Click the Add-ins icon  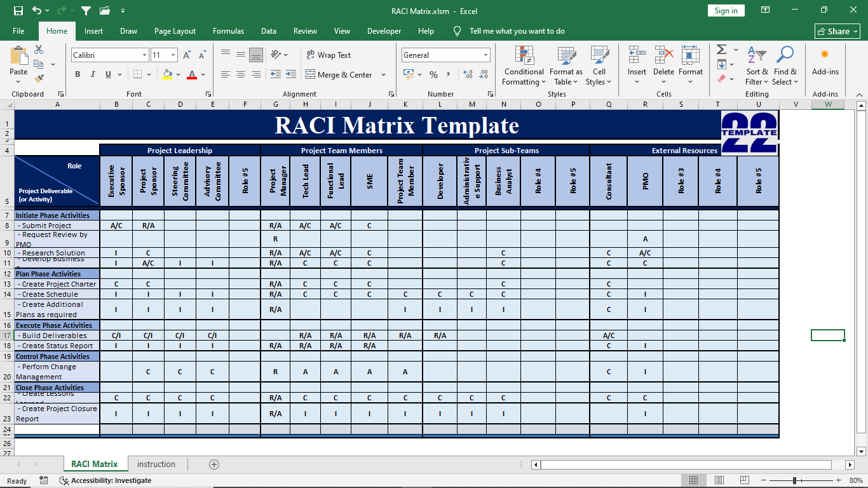[825, 62]
